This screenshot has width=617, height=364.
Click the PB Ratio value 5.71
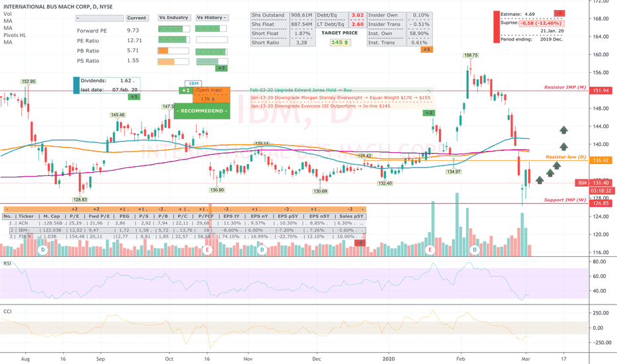[132, 50]
